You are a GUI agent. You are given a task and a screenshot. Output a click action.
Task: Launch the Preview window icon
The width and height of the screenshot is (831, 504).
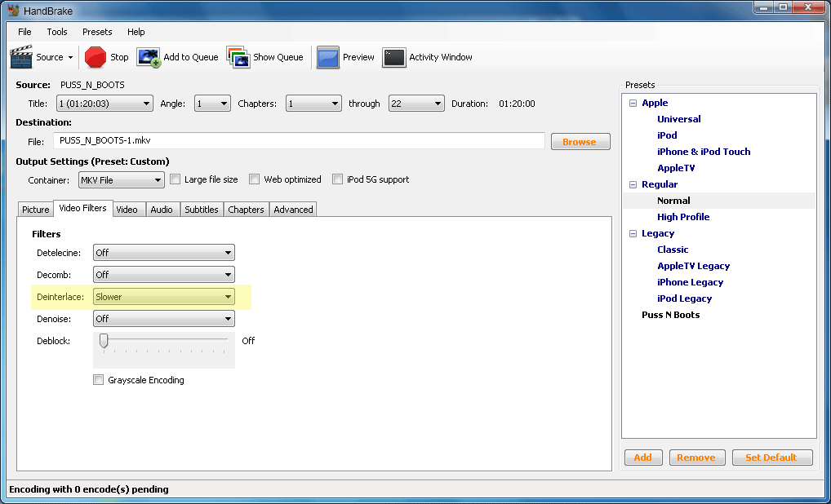coord(328,57)
